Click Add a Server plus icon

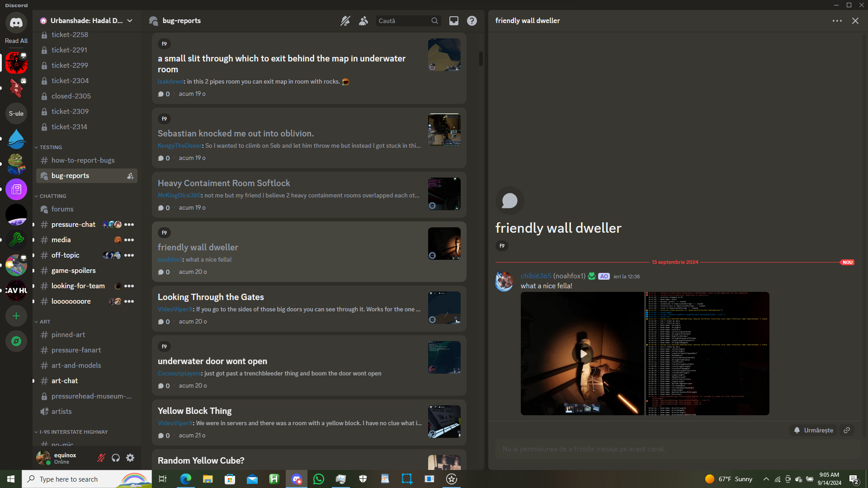pyautogui.click(x=16, y=316)
